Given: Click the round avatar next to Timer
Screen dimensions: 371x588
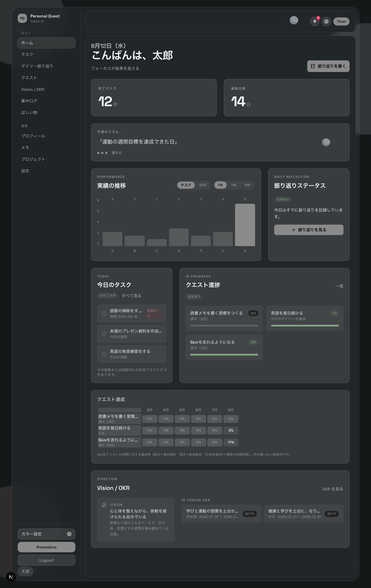Looking at the screenshot, I should [x=326, y=21].
